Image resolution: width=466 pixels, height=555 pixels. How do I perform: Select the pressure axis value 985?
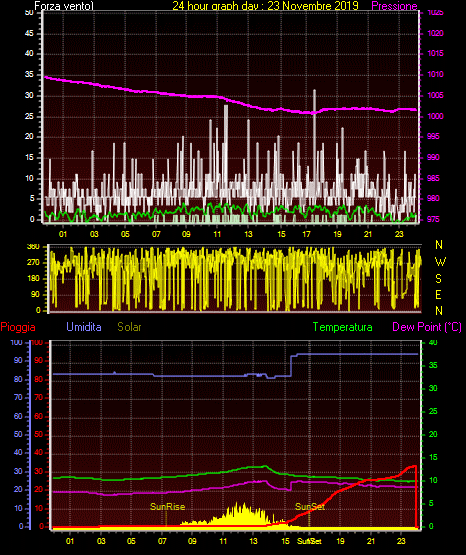(x=433, y=178)
